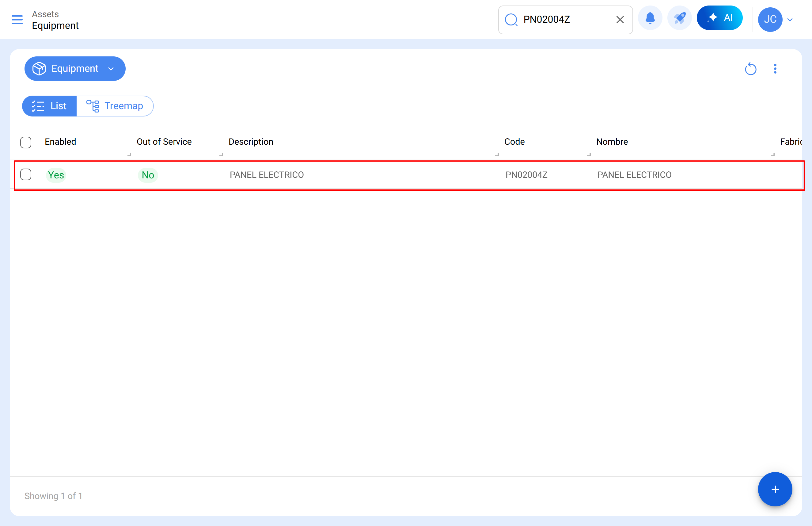812x526 pixels.
Task: Check the select-all header checkbox
Action: pos(26,142)
